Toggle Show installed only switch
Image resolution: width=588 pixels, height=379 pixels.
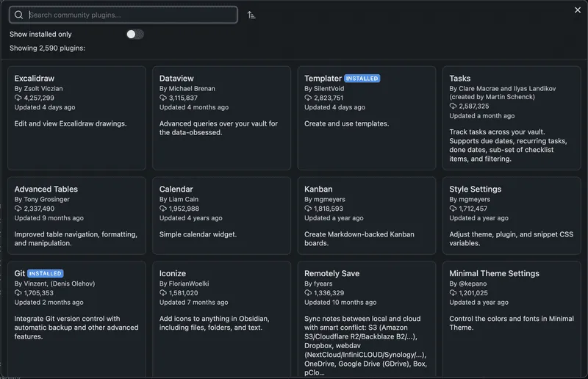pos(135,35)
